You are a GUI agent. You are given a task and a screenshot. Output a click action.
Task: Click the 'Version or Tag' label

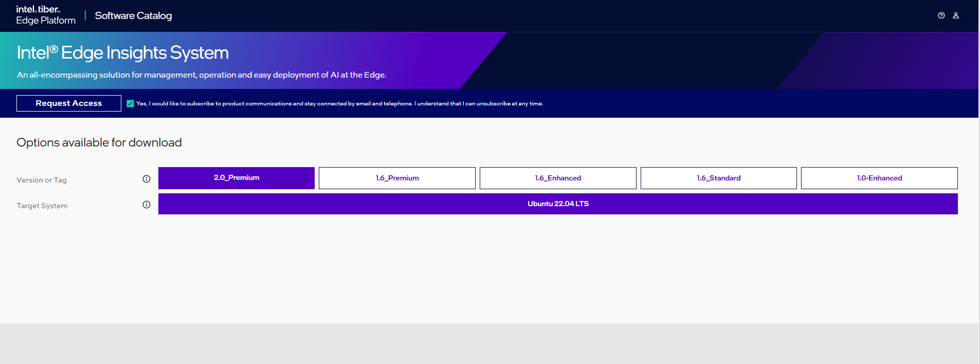tap(42, 180)
